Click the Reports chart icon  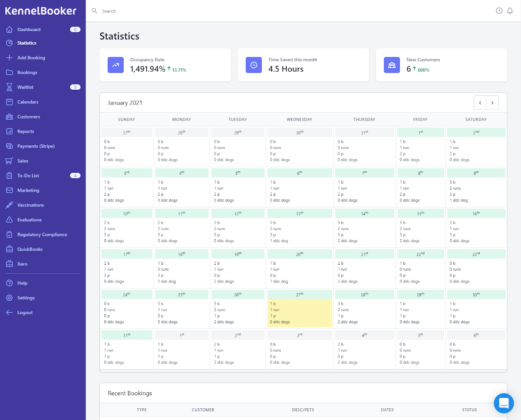pos(9,131)
